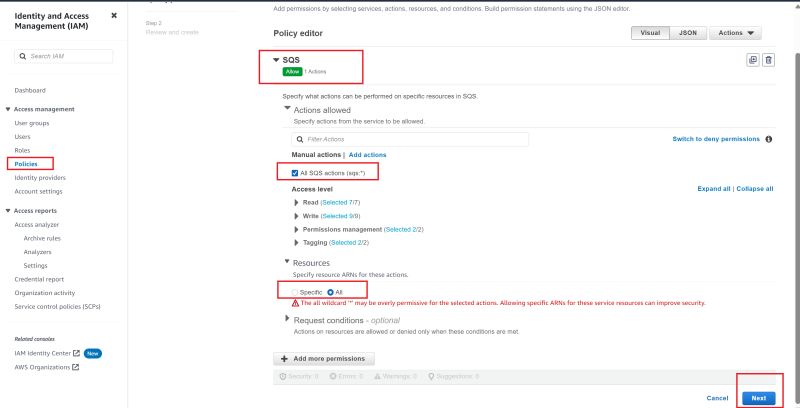
Task: Cancel policy creation
Action: click(x=717, y=398)
